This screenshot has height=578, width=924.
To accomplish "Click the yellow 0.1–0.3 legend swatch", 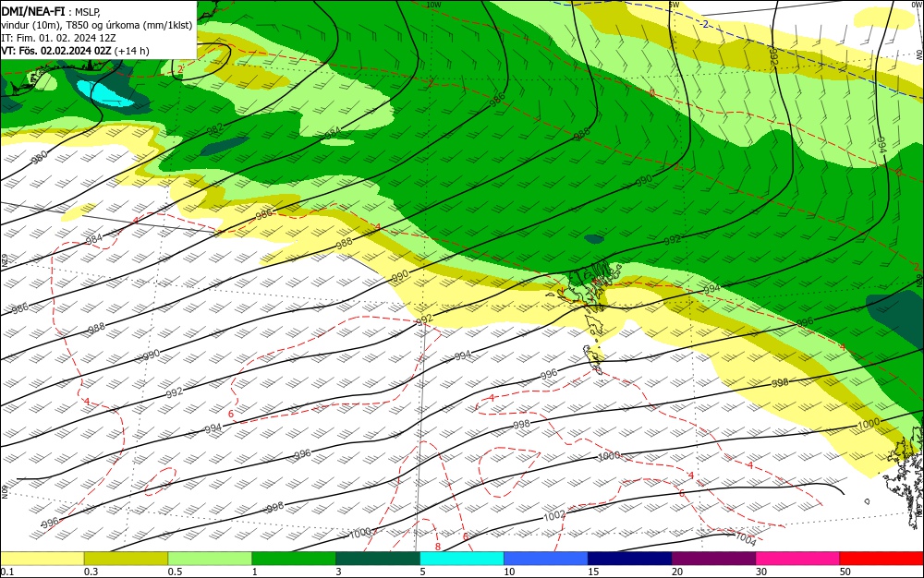I will [43, 559].
